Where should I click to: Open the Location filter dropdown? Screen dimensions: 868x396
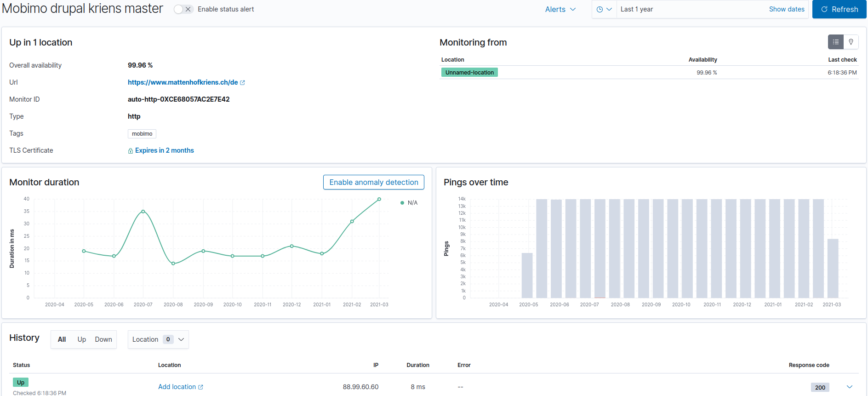click(158, 339)
